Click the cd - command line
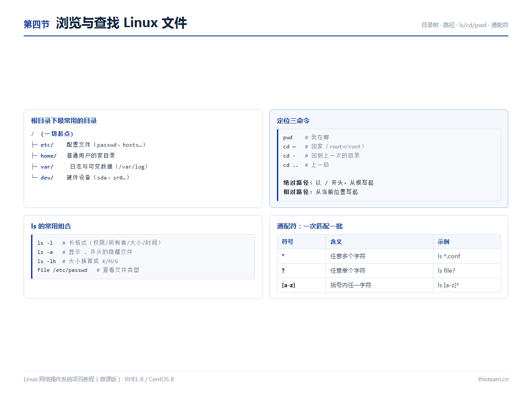Image resolution: width=532 pixels, height=394 pixels. pyautogui.click(x=322, y=156)
